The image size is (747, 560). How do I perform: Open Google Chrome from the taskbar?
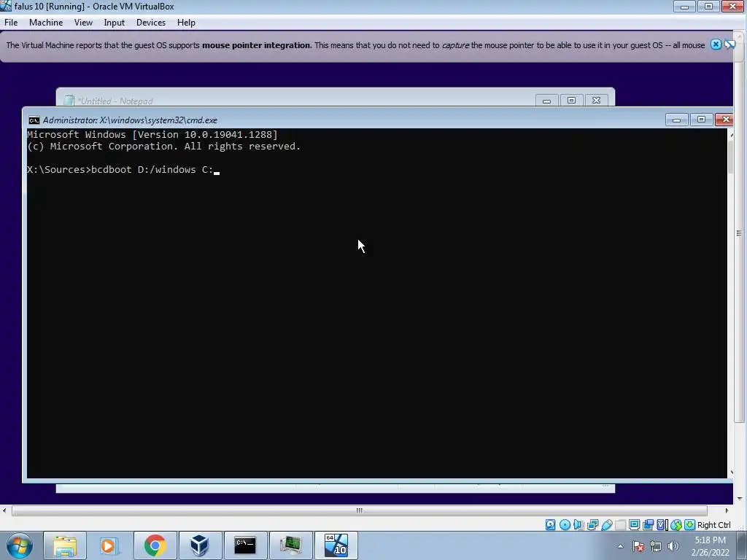pos(155,545)
